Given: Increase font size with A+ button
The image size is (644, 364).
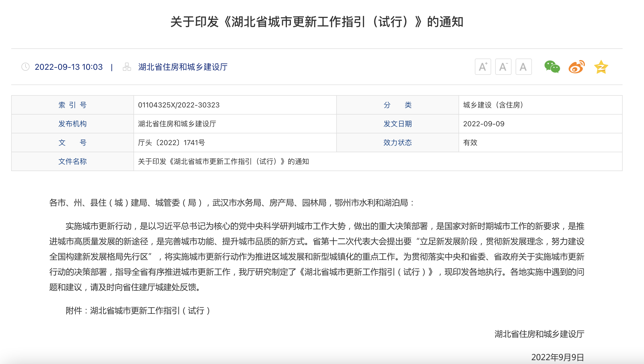Looking at the screenshot, I should (483, 67).
